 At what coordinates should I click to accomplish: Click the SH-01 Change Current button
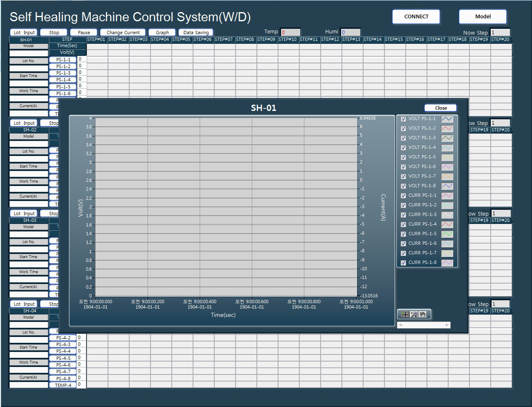(123, 33)
